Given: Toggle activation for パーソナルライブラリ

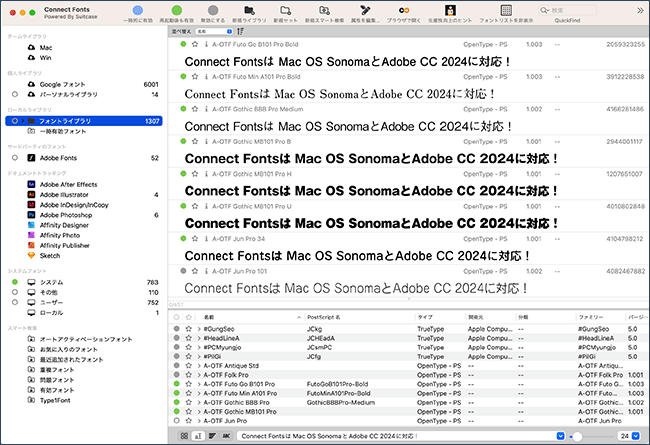Looking at the screenshot, I should pyautogui.click(x=15, y=94).
